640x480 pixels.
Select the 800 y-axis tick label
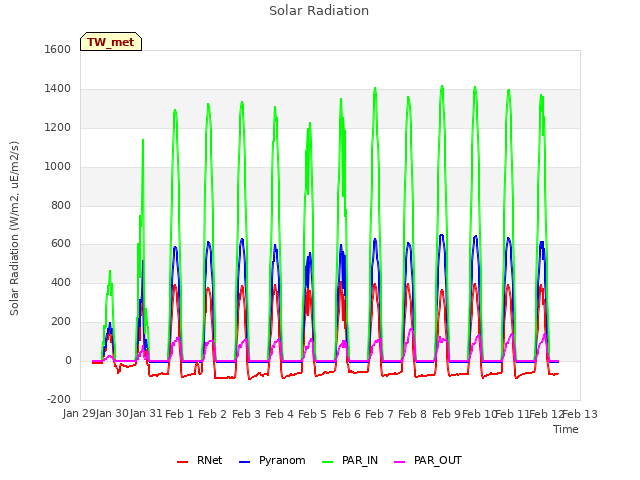click(x=61, y=205)
